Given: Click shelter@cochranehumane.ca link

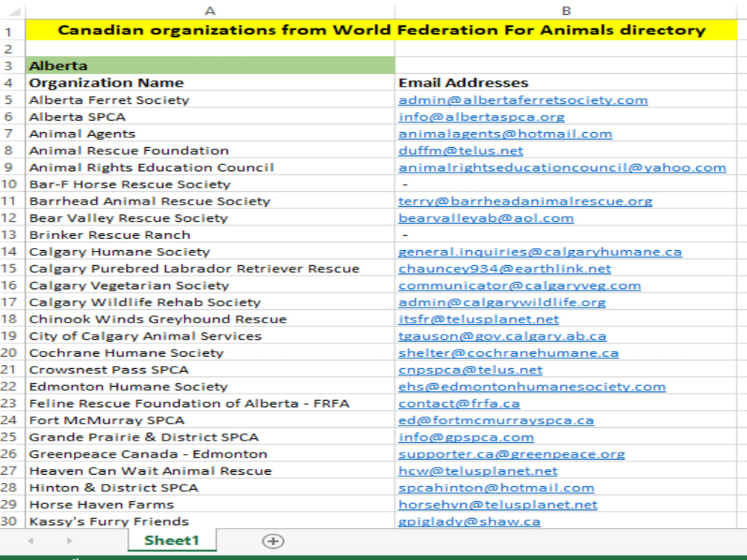Looking at the screenshot, I should pyautogui.click(x=508, y=353).
